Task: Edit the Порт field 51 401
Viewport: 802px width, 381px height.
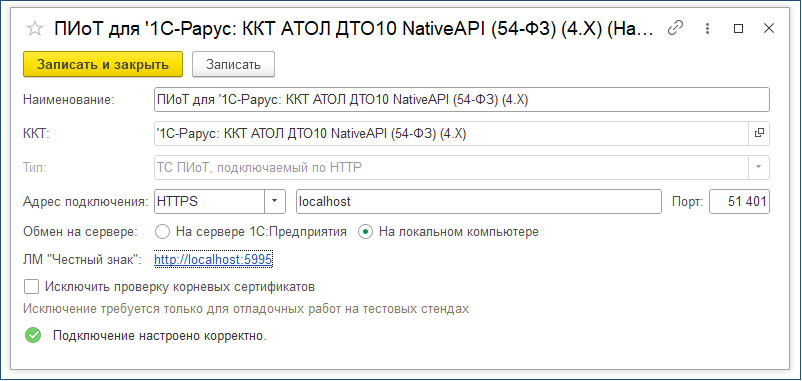Action: click(x=739, y=201)
